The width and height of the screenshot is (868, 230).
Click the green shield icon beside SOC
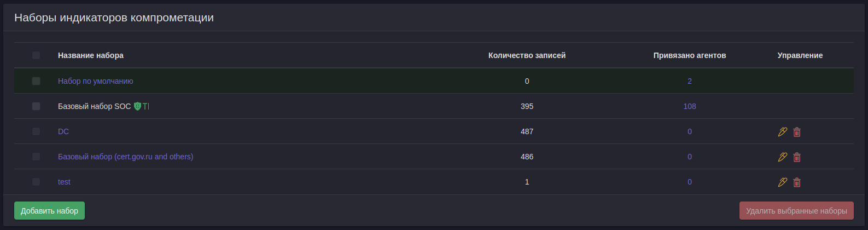pyautogui.click(x=137, y=106)
